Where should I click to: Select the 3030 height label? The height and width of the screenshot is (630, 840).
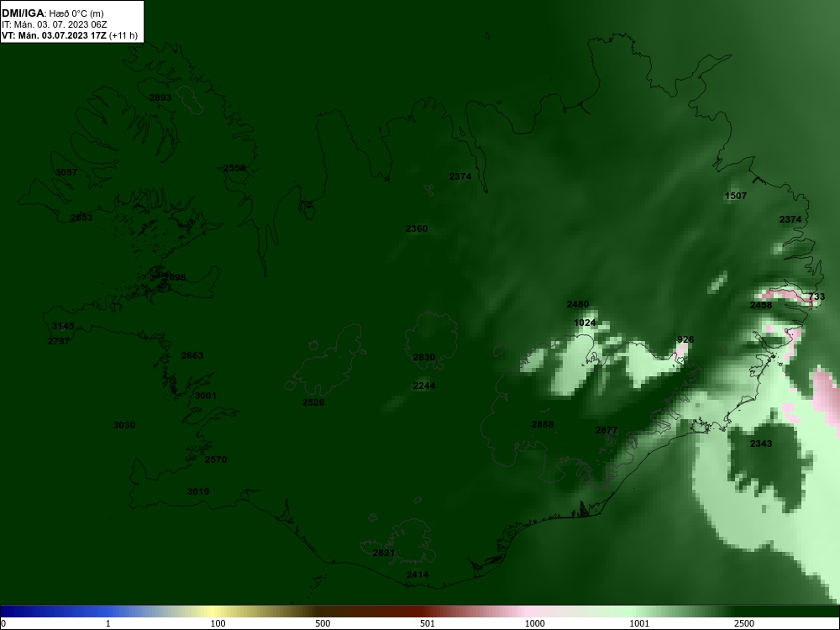pyautogui.click(x=124, y=425)
